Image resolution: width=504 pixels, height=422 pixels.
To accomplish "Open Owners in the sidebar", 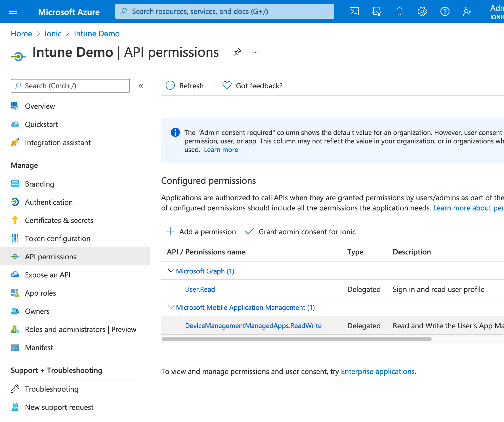I will tap(37, 311).
